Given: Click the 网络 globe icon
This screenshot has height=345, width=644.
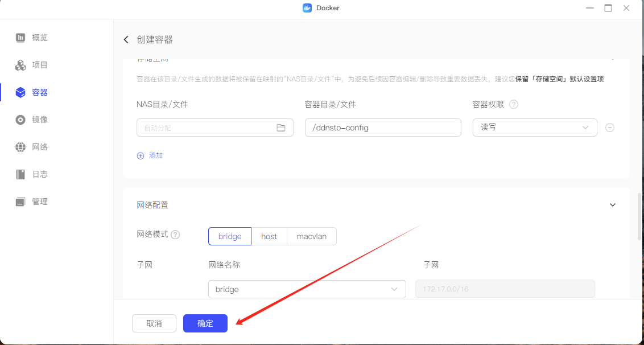Looking at the screenshot, I should pos(20,147).
